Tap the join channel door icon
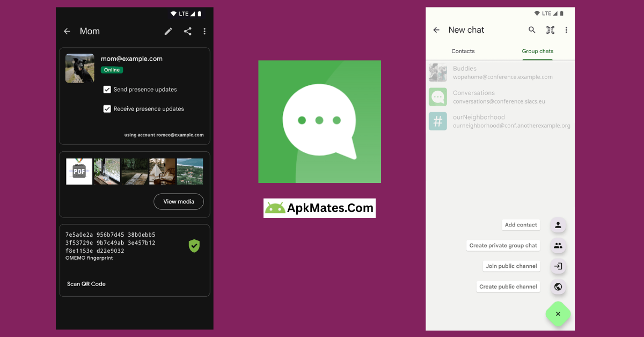This screenshot has width=644, height=337. click(x=558, y=266)
